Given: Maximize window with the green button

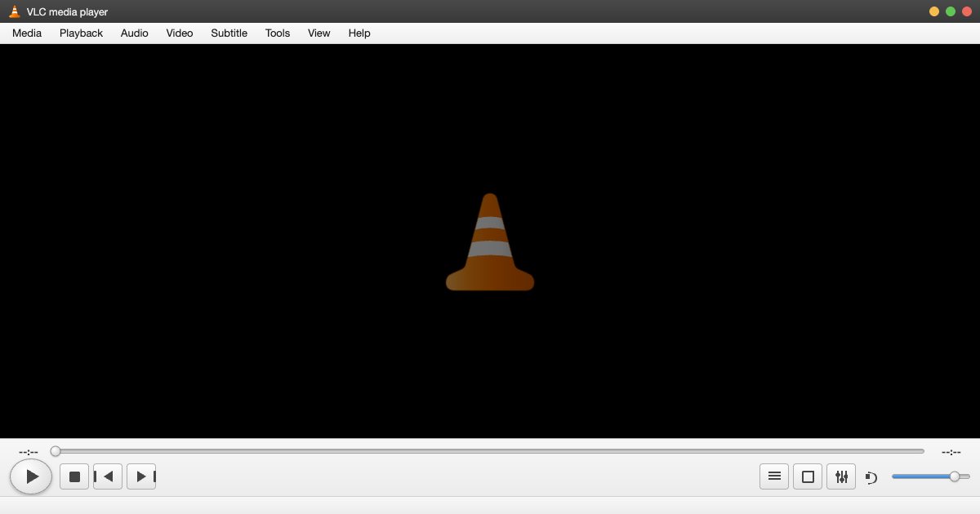Looking at the screenshot, I should (951, 11).
